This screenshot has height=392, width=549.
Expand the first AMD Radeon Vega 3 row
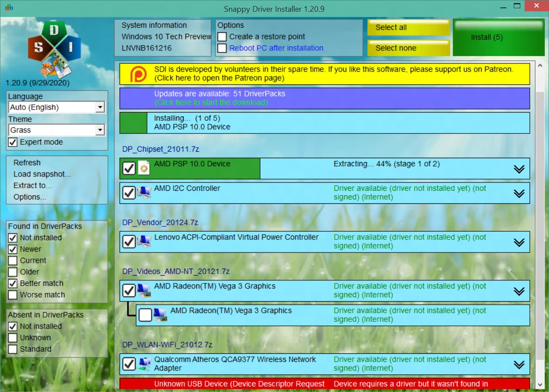[519, 292]
